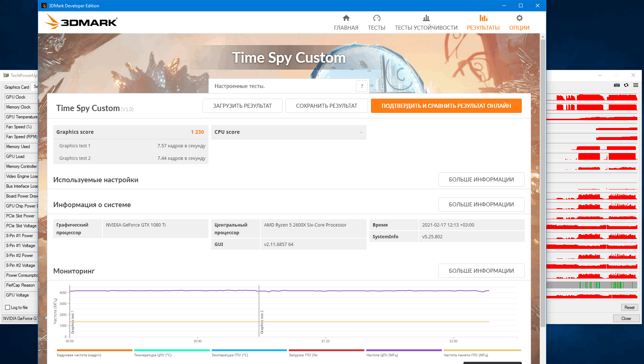Image resolution: width=644 pixels, height=364 pixels.
Task: Select Power Consumption sensor in GPU-Z
Action: [21, 275]
